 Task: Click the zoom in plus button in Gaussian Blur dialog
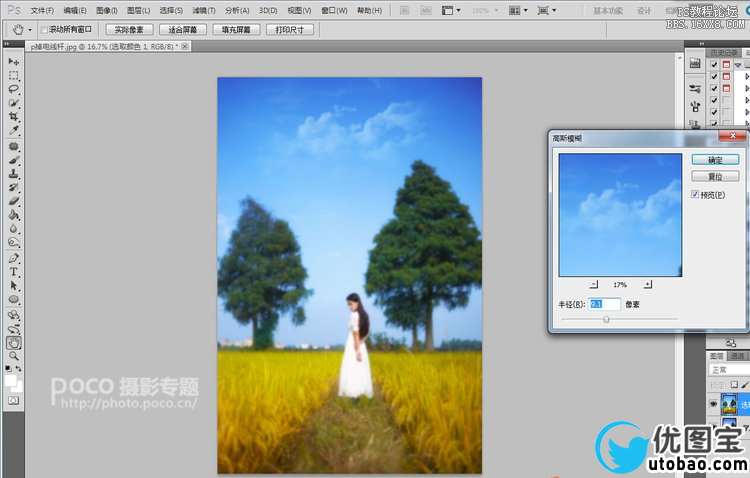pos(648,285)
